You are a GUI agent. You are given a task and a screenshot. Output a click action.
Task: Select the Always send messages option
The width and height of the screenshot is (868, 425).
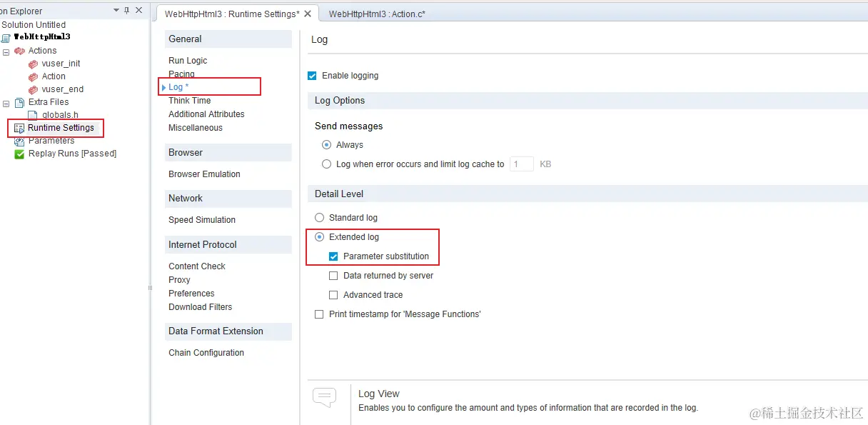(x=326, y=144)
